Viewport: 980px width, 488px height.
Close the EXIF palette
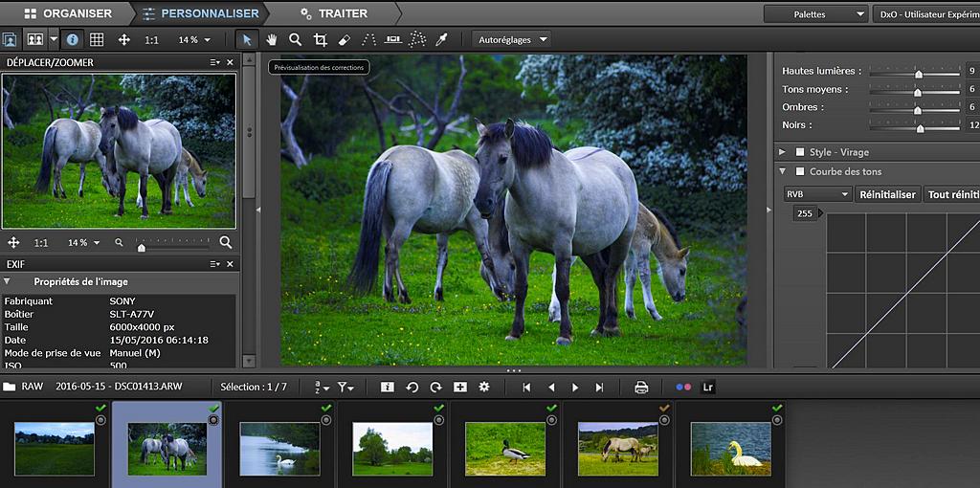(x=230, y=264)
